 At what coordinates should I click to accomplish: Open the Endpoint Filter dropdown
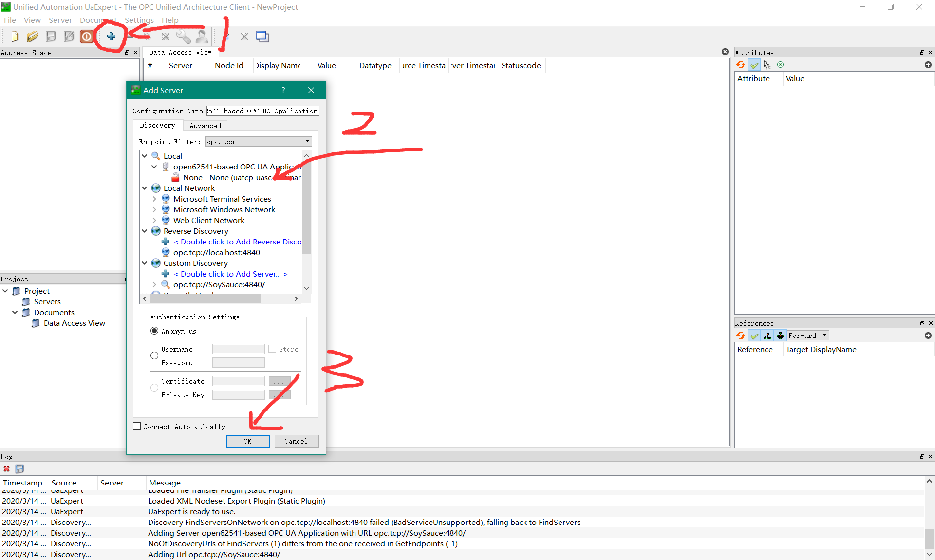coord(258,142)
